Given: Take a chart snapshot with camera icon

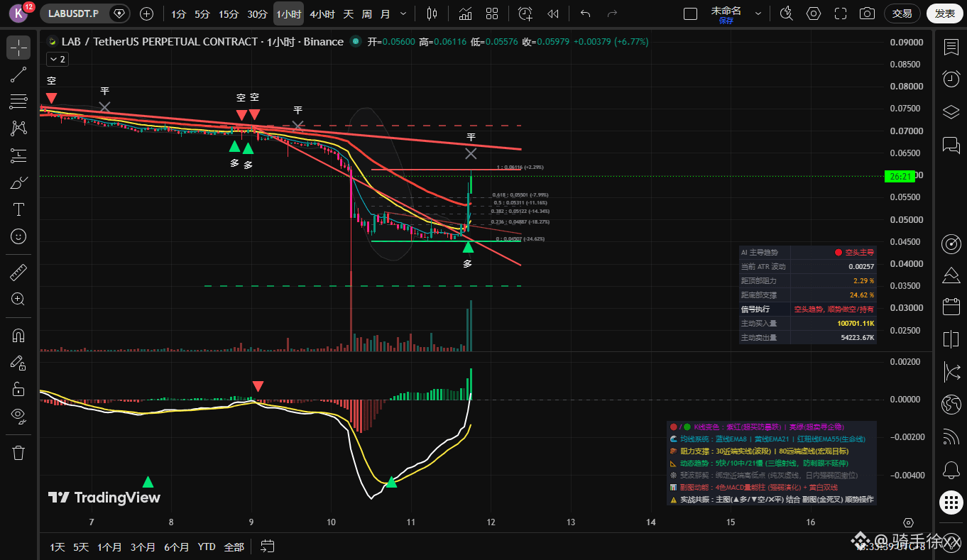Looking at the screenshot, I should [x=867, y=13].
